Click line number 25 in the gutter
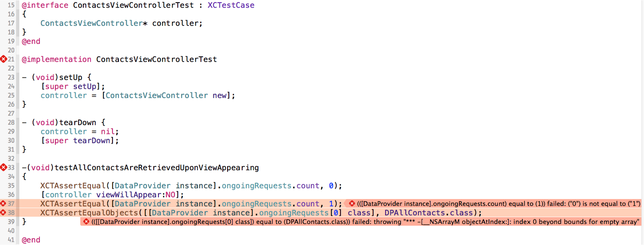Viewport: 644px width, 245px height. 11,95
